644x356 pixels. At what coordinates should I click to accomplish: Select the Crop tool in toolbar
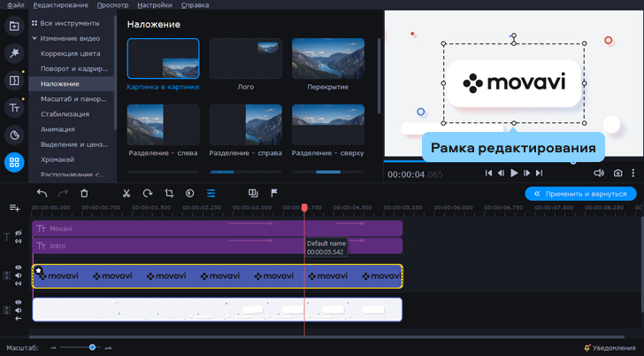169,193
